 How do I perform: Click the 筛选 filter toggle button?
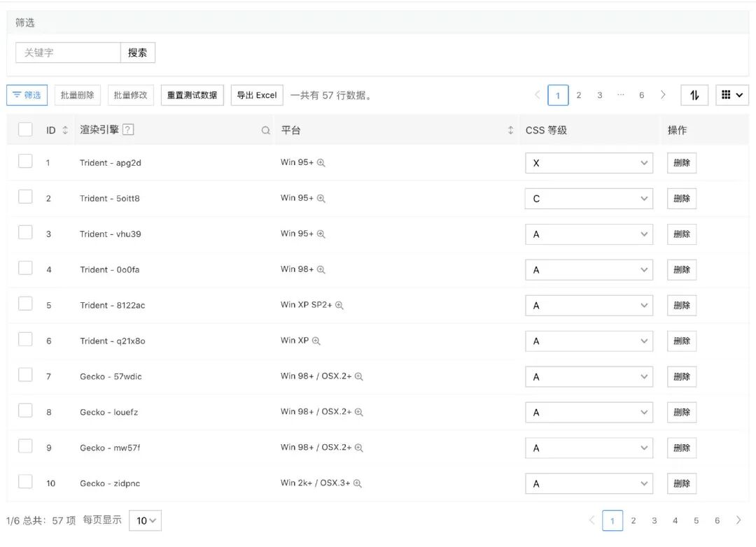pyautogui.click(x=27, y=95)
